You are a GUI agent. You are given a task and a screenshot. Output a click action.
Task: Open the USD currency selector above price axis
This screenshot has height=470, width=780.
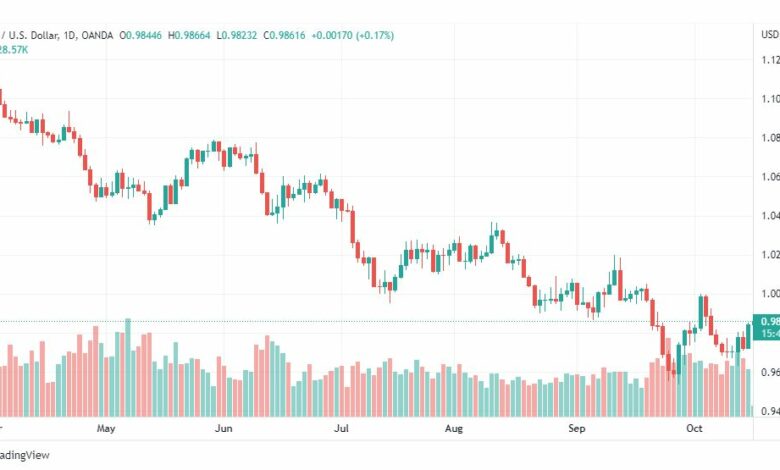tap(770, 34)
